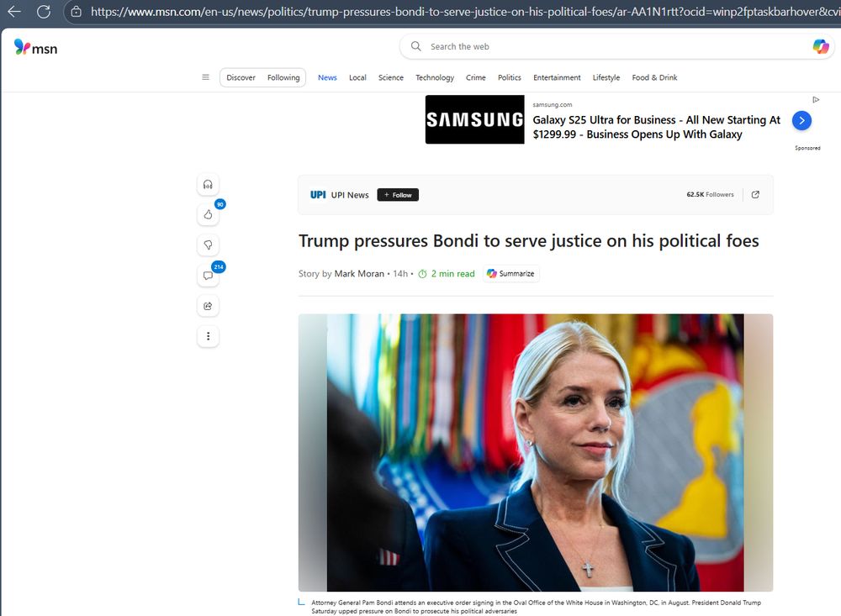Screen dimensions: 841x616
Task: Open the three-dot more options menu
Action: click(x=208, y=335)
